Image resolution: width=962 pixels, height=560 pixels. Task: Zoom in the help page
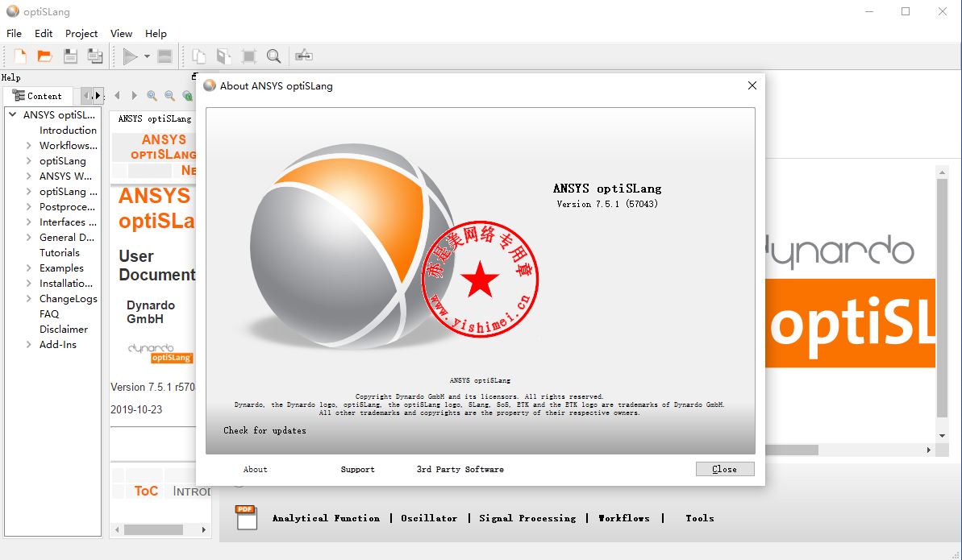(152, 96)
